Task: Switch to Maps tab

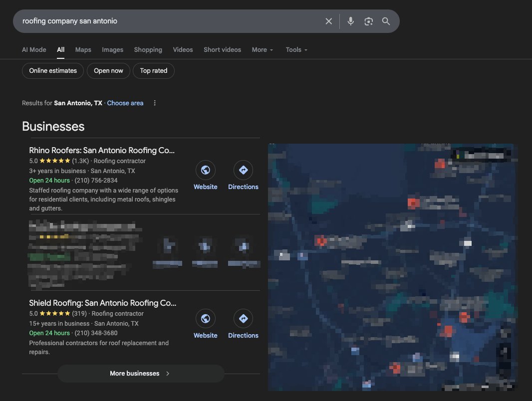Action: click(83, 49)
